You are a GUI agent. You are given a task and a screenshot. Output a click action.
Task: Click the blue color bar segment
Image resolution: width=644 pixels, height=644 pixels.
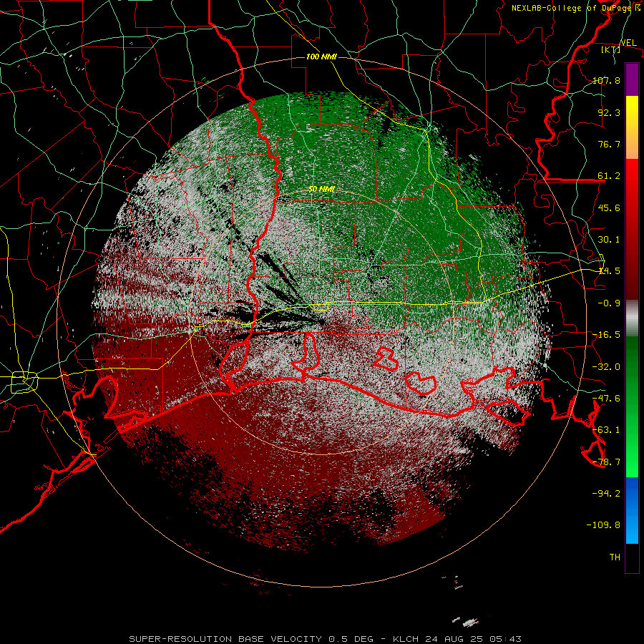632,510
